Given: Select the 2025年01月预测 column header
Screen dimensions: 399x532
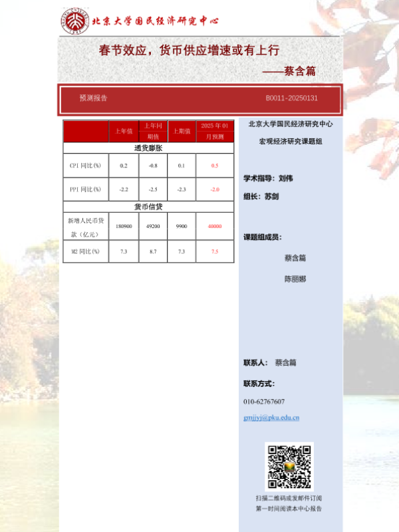Looking at the screenshot, I should click(215, 131).
